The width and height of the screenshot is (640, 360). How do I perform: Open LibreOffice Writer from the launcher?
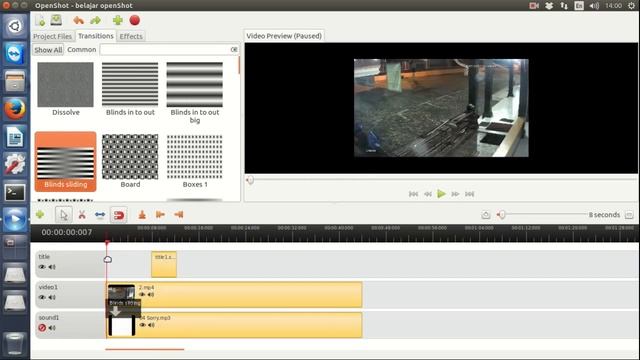point(15,137)
